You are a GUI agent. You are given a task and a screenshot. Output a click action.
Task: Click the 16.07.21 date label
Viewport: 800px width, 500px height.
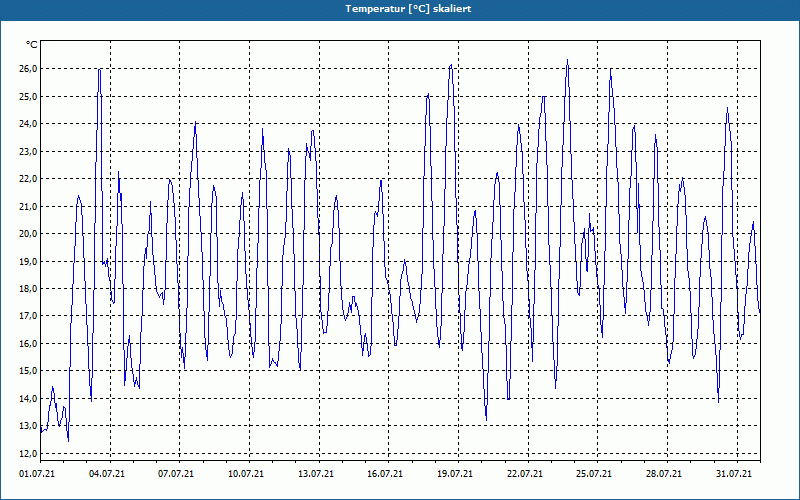click(385, 474)
